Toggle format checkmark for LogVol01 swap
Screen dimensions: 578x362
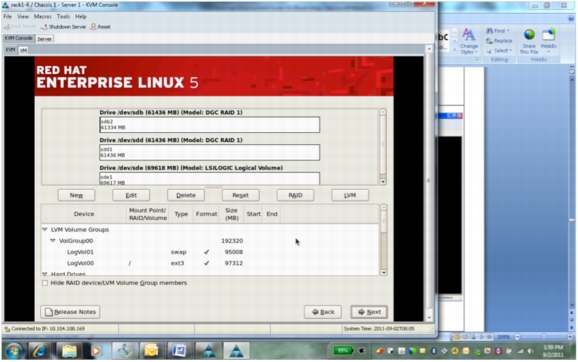206,252
